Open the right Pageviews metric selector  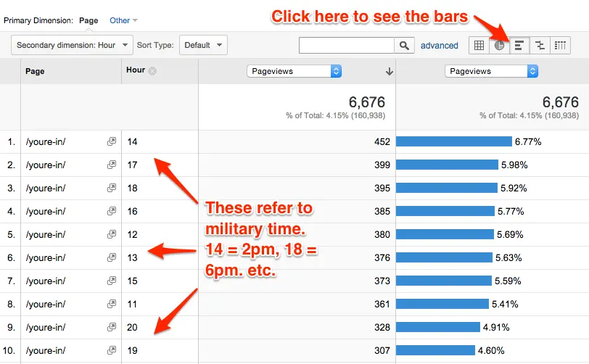pos(491,71)
